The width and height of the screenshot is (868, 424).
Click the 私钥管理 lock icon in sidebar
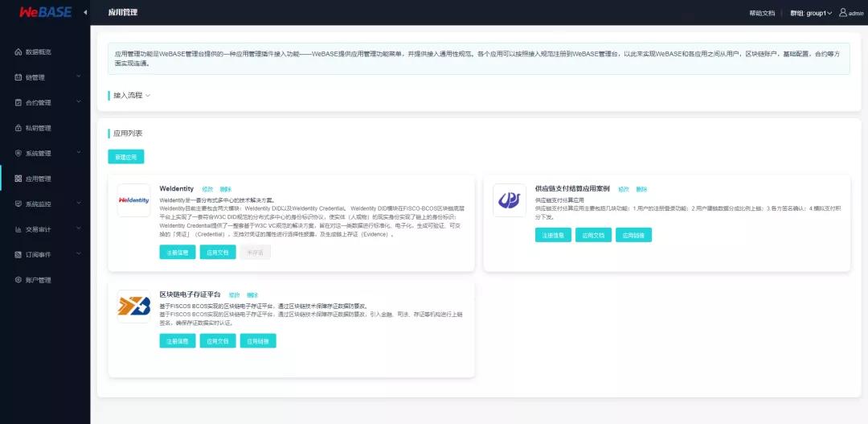coord(18,128)
